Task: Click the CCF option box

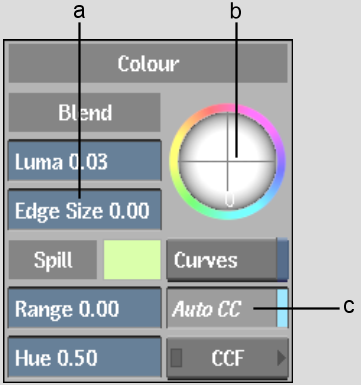Action: (227, 358)
